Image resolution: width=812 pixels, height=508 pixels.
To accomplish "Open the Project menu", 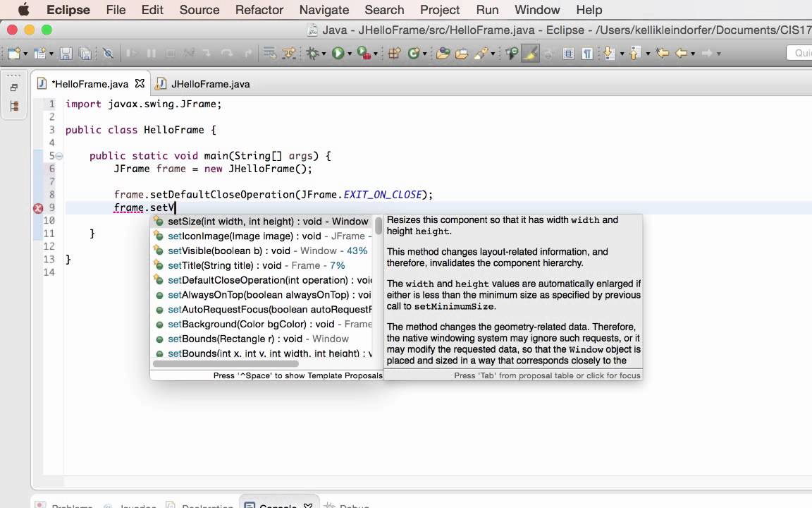I will click(x=440, y=10).
